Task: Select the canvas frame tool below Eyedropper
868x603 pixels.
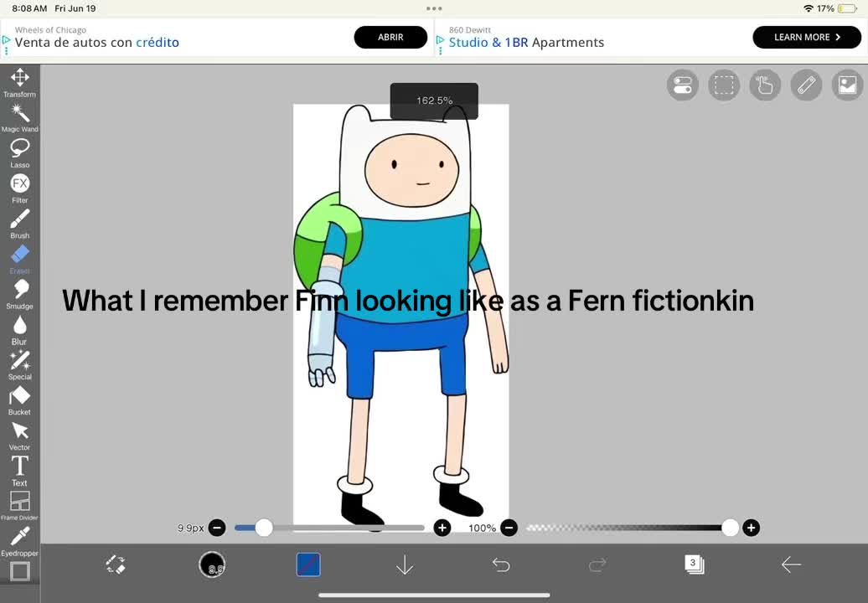Action: click(20, 571)
